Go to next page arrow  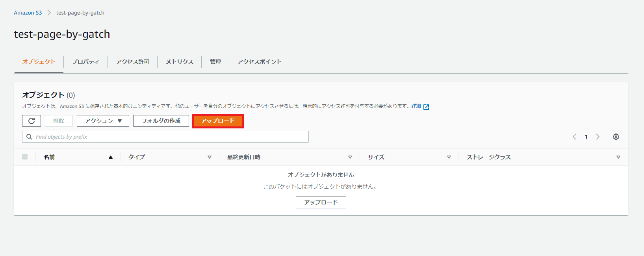(598, 137)
